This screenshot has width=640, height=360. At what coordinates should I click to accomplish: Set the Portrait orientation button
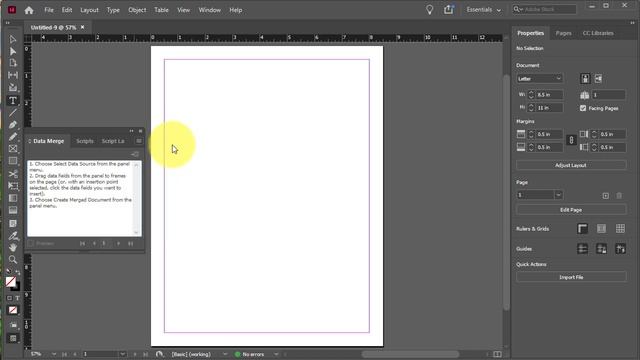click(x=585, y=79)
